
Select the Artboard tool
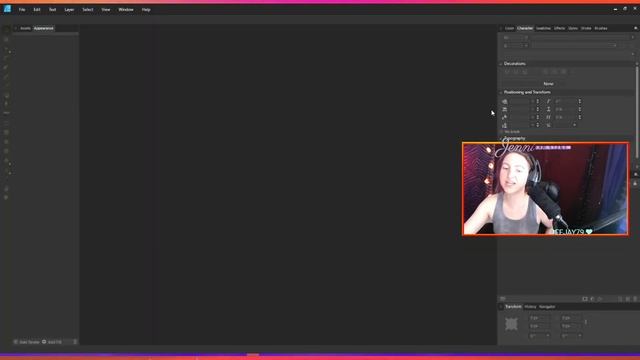click(6, 39)
